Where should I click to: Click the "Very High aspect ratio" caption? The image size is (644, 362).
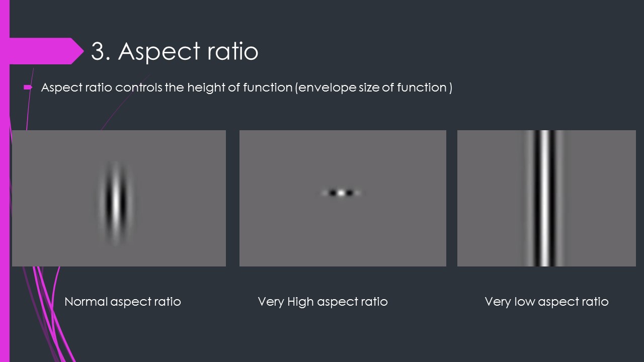tap(323, 302)
